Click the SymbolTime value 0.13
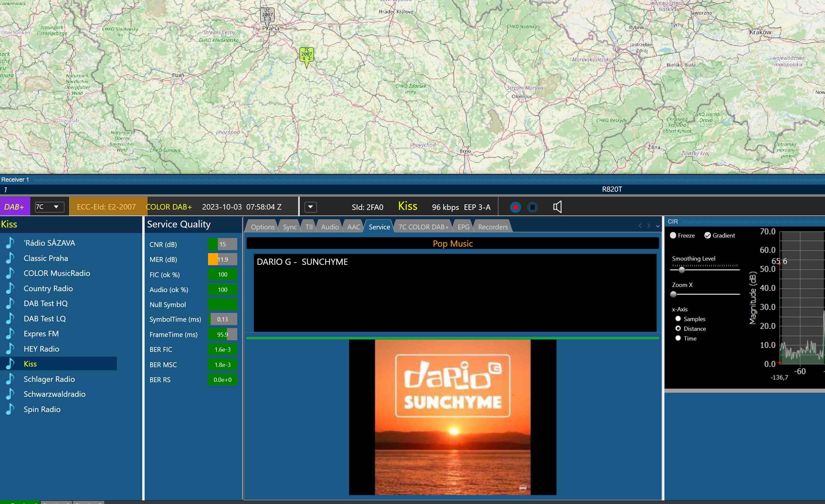This screenshot has width=825, height=504. [x=222, y=319]
